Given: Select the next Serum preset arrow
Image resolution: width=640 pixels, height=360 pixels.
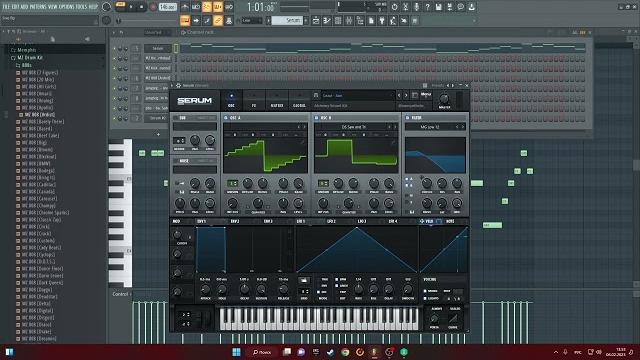Looking at the screenshot, I should tap(406, 96).
